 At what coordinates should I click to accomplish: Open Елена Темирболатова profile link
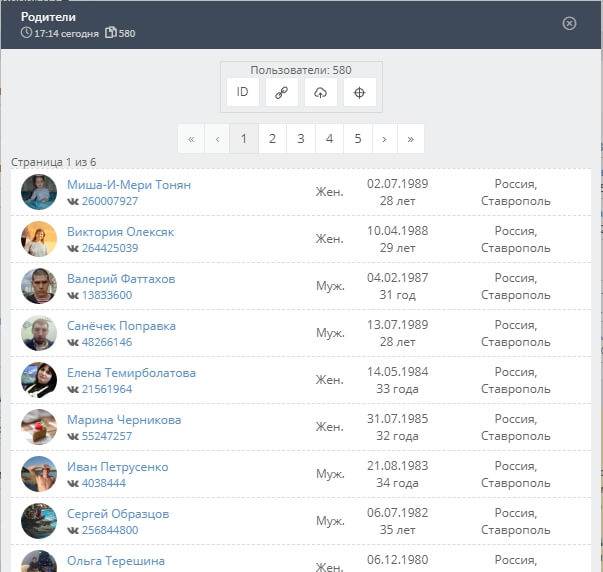coord(131,373)
